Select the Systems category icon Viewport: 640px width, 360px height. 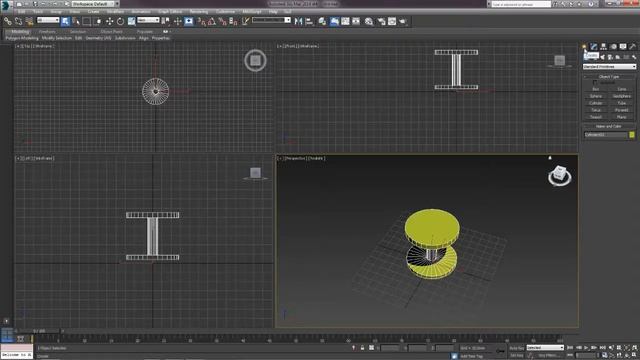click(634, 57)
